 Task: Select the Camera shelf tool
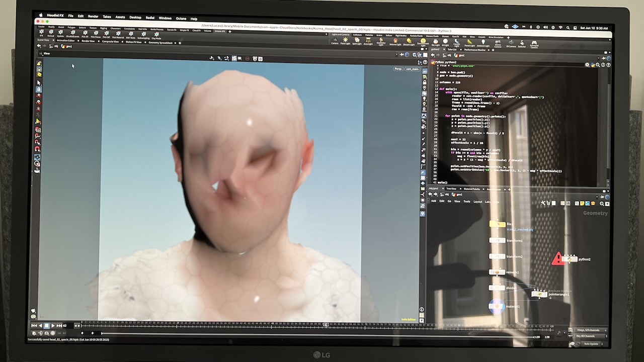click(x=335, y=41)
